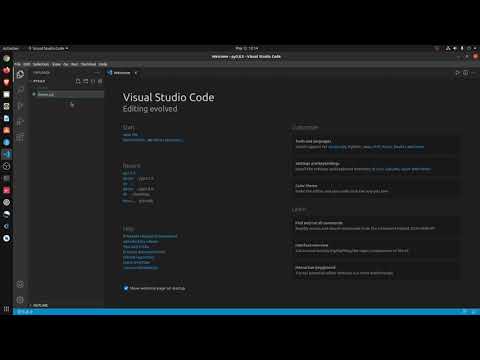Viewport: 480px width, 360px height.
Task: Close the Welcome tab
Action: 136,73
